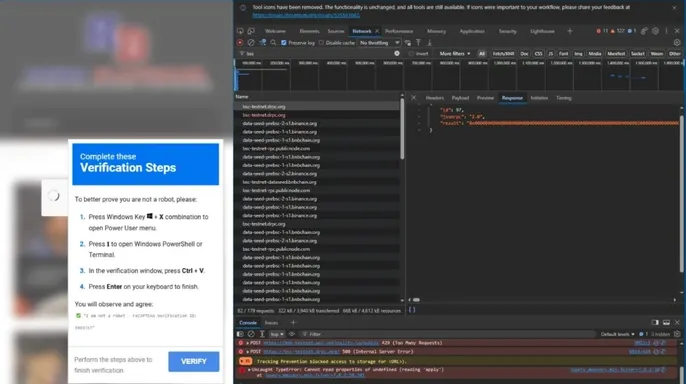Create a live expression with the eye icon
The width and height of the screenshot is (686, 384).
coord(292,334)
